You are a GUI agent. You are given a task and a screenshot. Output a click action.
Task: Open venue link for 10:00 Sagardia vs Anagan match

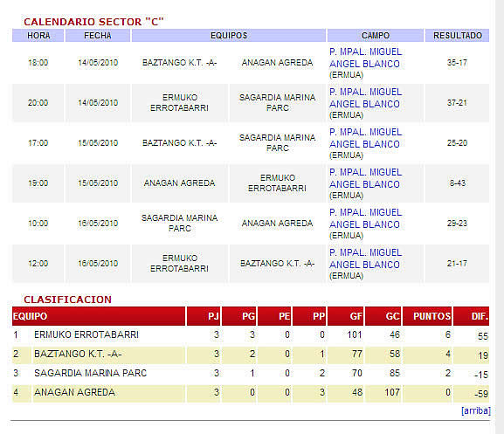[365, 218]
